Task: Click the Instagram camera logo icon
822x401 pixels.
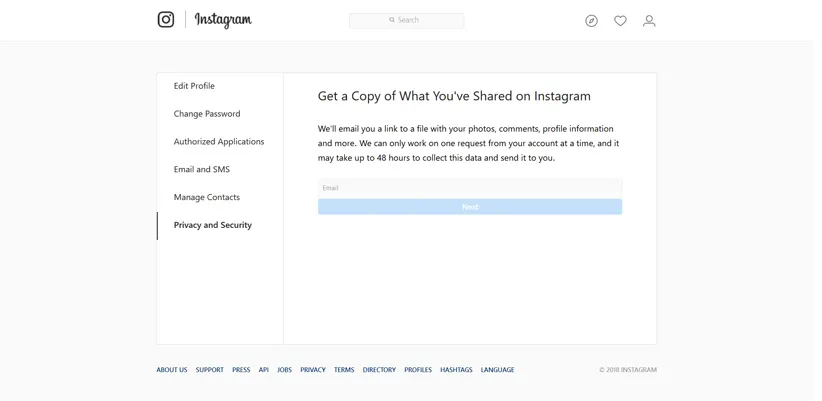Action: (x=166, y=20)
